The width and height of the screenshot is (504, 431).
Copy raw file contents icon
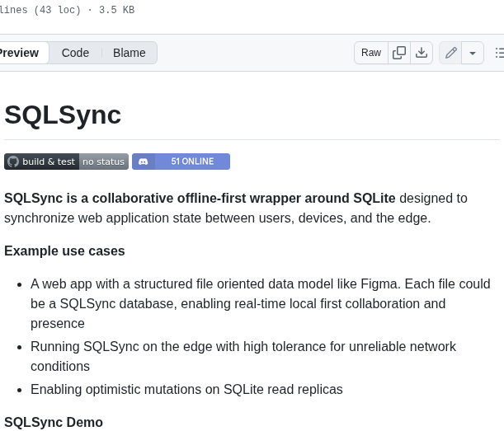pos(399,53)
